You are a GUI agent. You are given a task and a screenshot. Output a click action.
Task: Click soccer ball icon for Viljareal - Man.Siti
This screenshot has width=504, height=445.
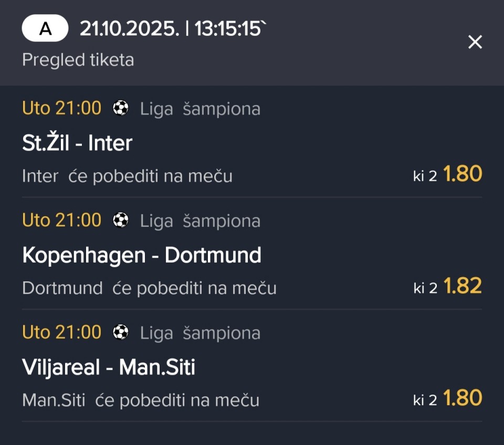tap(121, 333)
